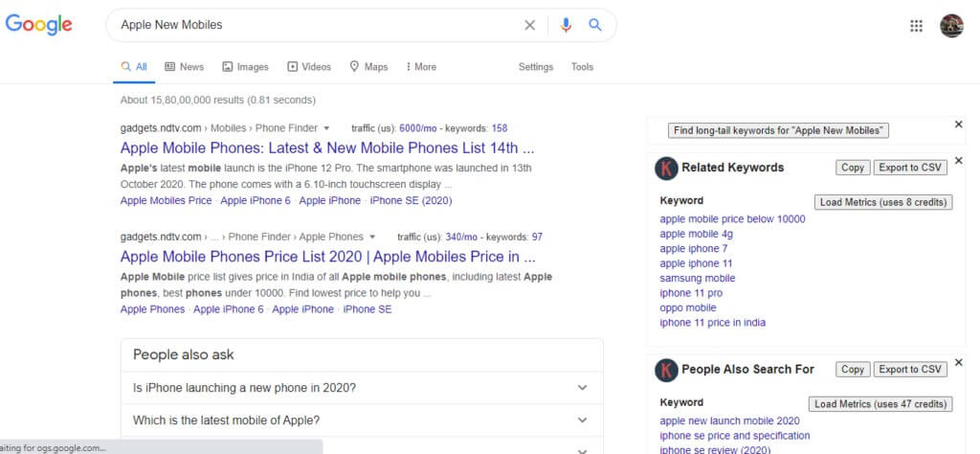Click the Keywords Everywhere logo beside Related Keywords
This screenshot has width=980, height=454.
[666, 169]
